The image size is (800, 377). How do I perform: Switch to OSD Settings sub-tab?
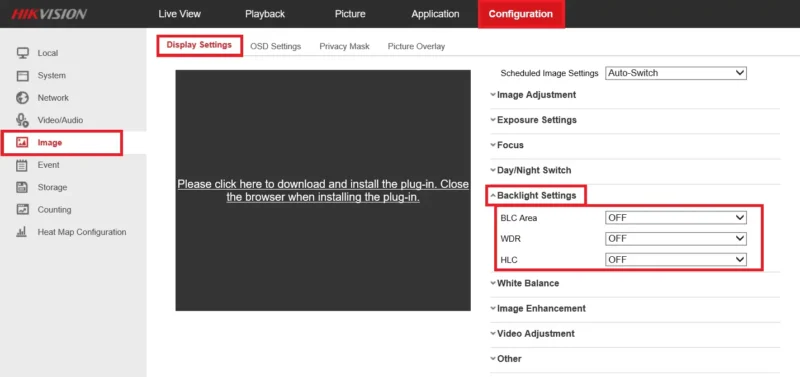point(276,46)
